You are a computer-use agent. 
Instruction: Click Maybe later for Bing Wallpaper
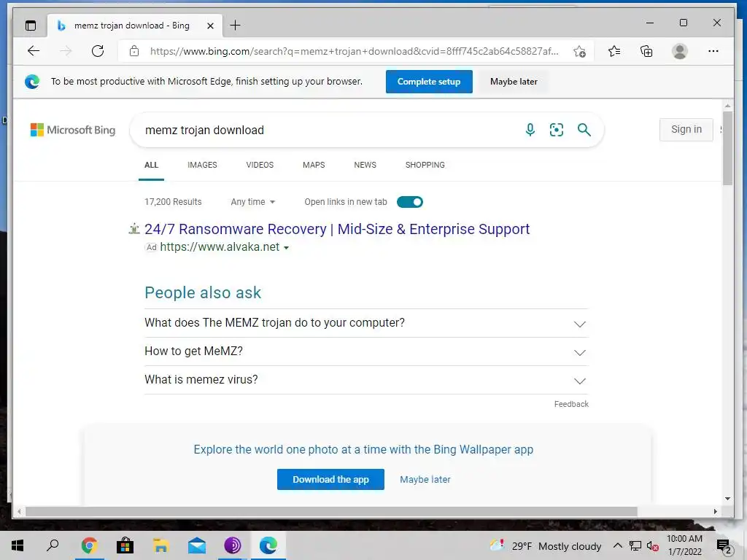[x=425, y=480]
